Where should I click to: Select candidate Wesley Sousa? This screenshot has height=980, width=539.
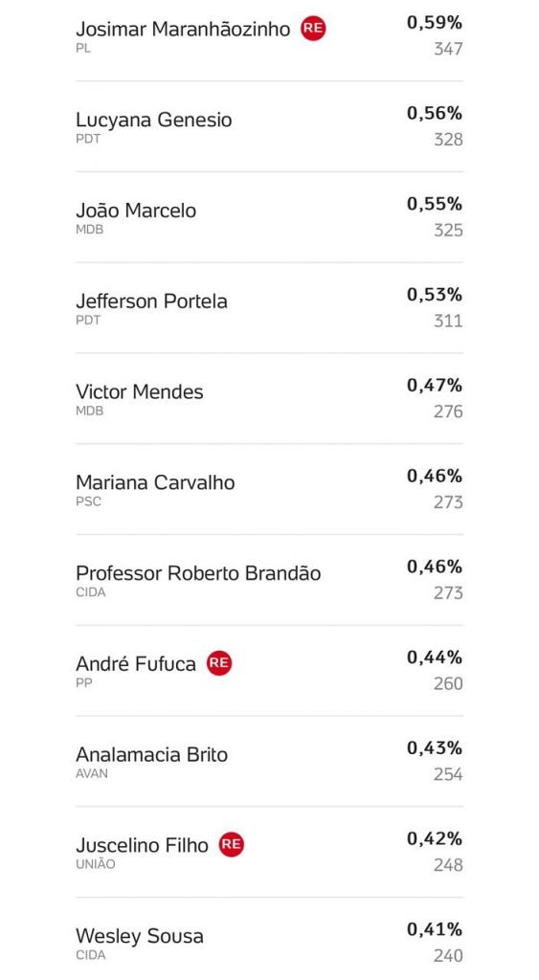click(140, 936)
